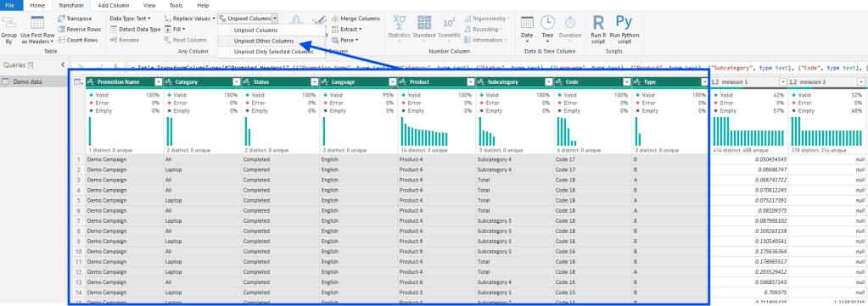The width and height of the screenshot is (868, 306).
Task: Open the Information dropdown
Action: [x=485, y=40]
